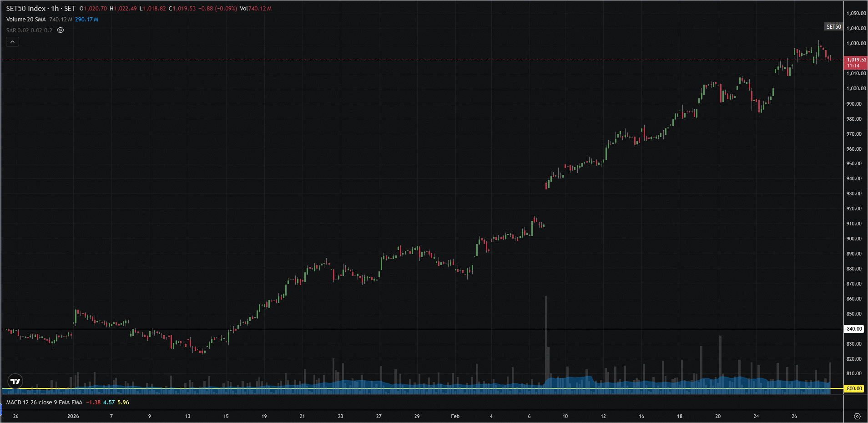868x423 pixels.
Task: Click the 'Feb' label on time axis
Action: (455, 416)
